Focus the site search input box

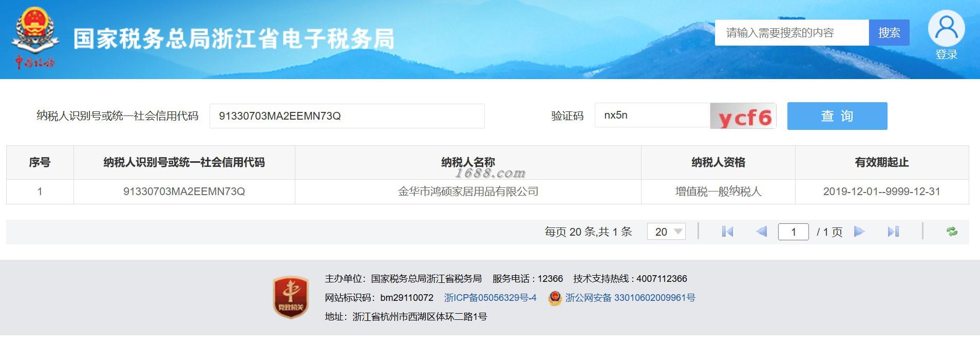pos(792,33)
